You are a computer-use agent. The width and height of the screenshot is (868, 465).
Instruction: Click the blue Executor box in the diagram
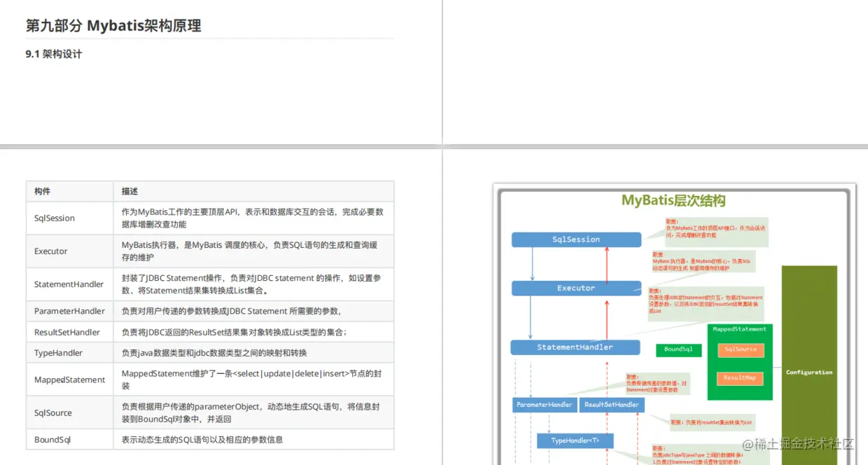[576, 288]
